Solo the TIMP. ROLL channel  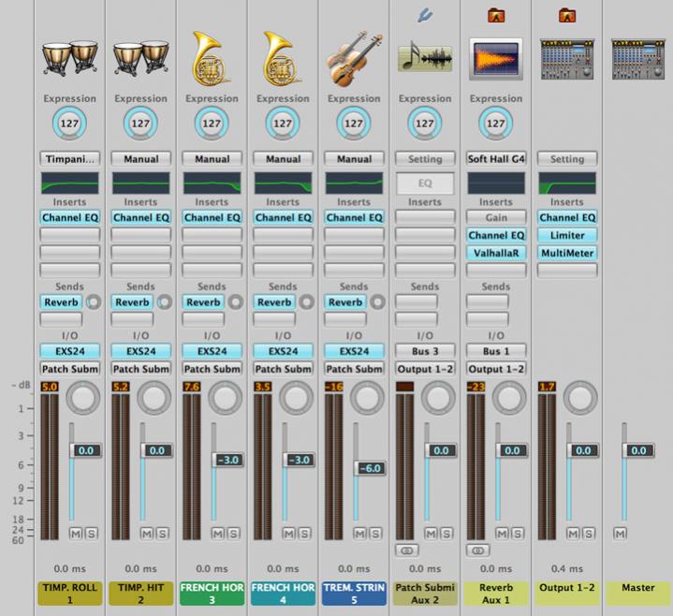(x=91, y=534)
